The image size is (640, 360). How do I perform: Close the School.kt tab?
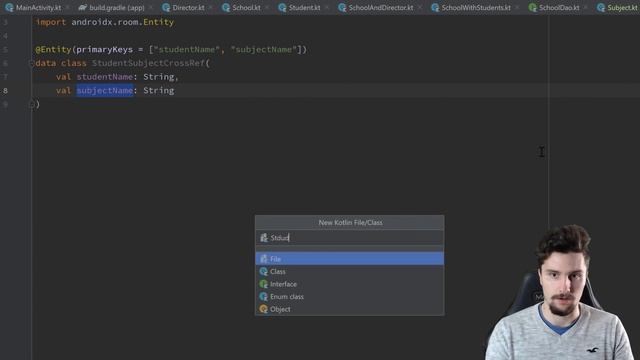(x=267, y=7)
